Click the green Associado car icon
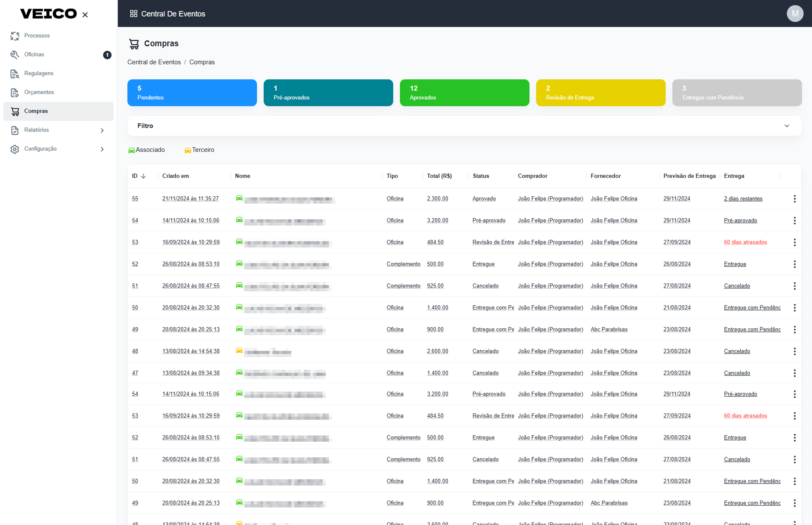Image resolution: width=812 pixels, height=525 pixels. click(x=131, y=150)
